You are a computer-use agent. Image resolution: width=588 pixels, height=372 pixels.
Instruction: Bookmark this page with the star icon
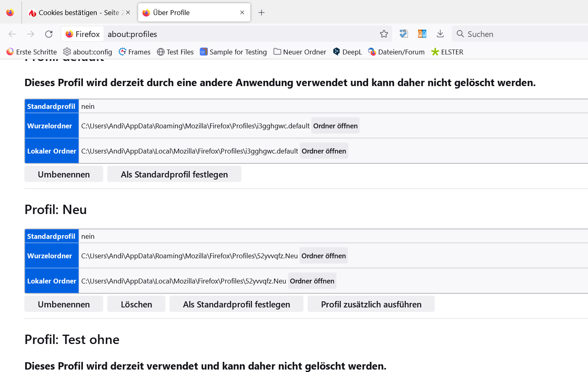point(384,34)
